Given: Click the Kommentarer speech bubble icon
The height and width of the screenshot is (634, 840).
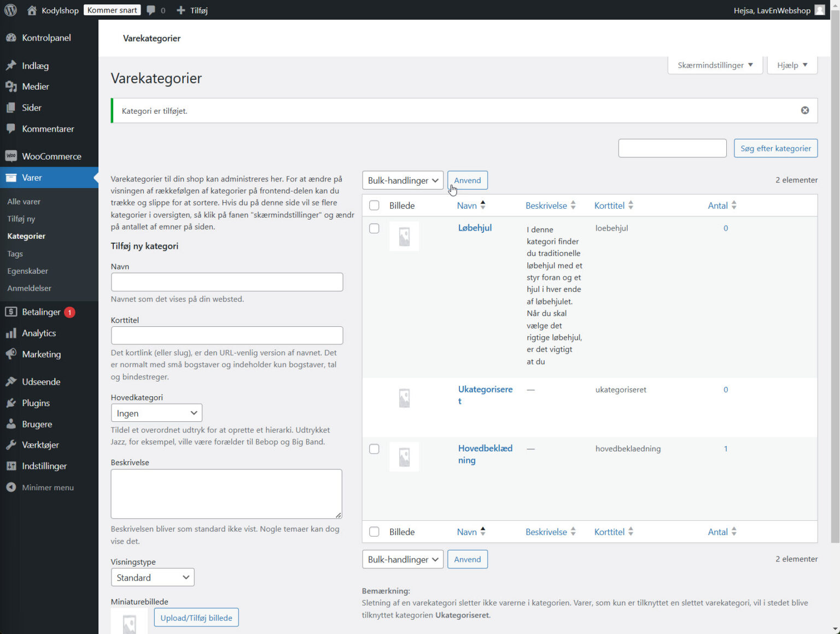Looking at the screenshot, I should (11, 129).
